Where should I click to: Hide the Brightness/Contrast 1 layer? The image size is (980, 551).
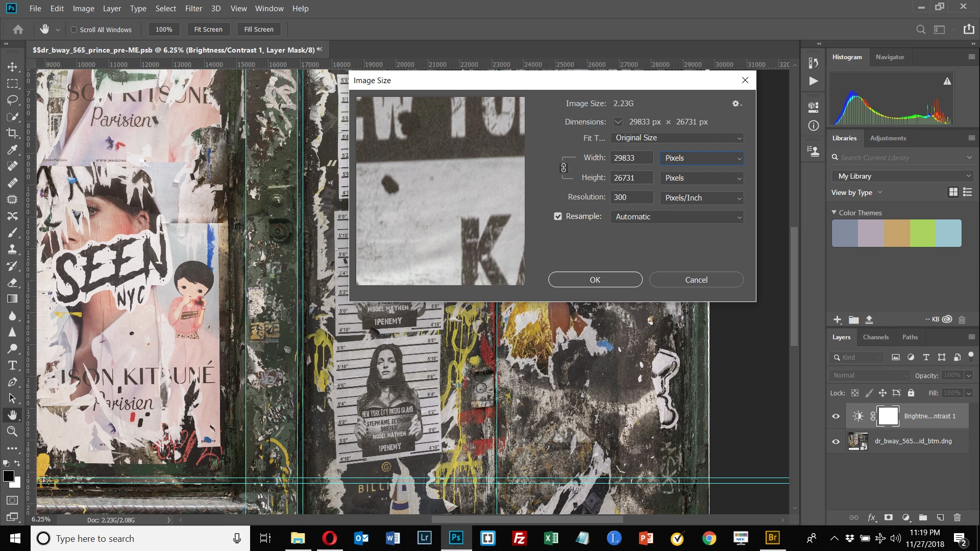click(836, 416)
